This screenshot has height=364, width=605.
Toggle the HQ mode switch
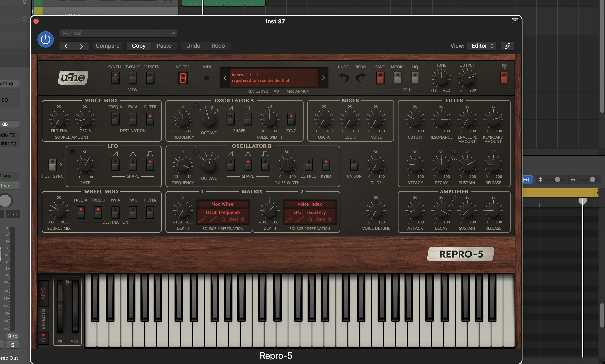[415, 78]
